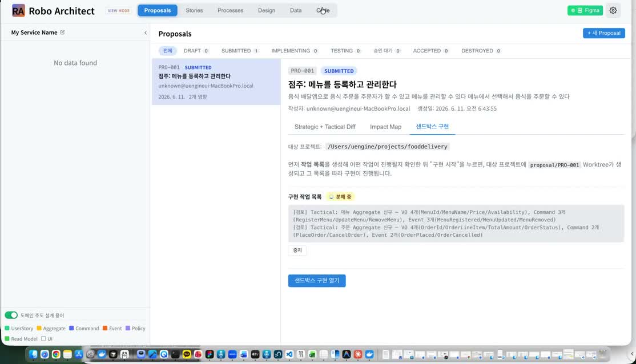Open the Code tab

(x=323, y=10)
